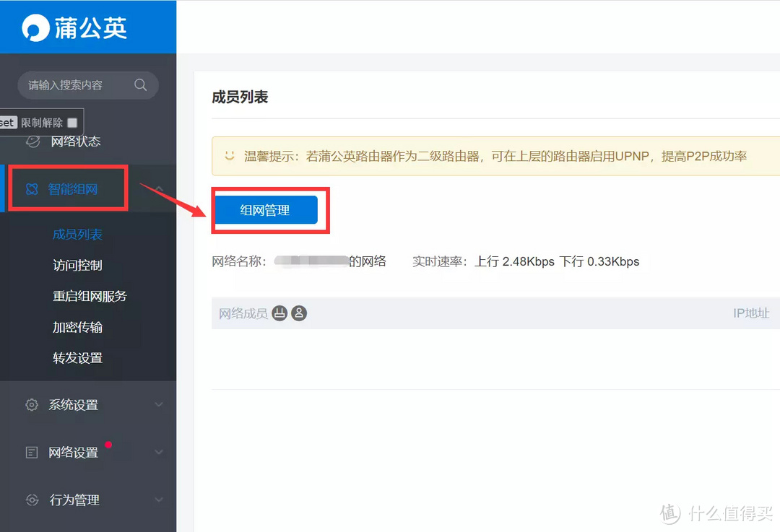Image resolution: width=780 pixels, height=532 pixels.
Task: Open the 系统设置 gear icon
Action: [31, 404]
